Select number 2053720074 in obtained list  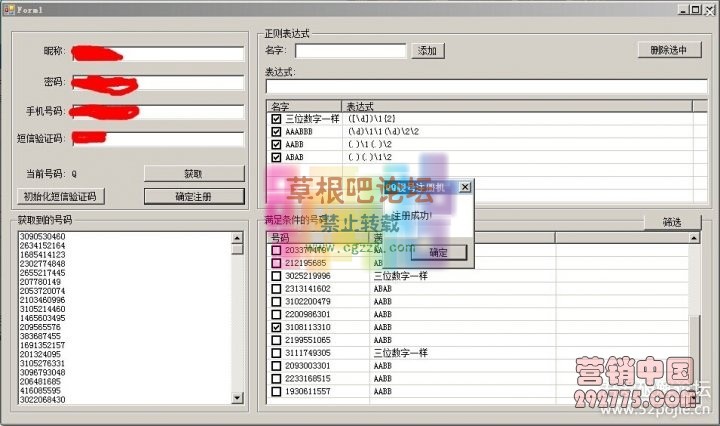(x=43, y=291)
